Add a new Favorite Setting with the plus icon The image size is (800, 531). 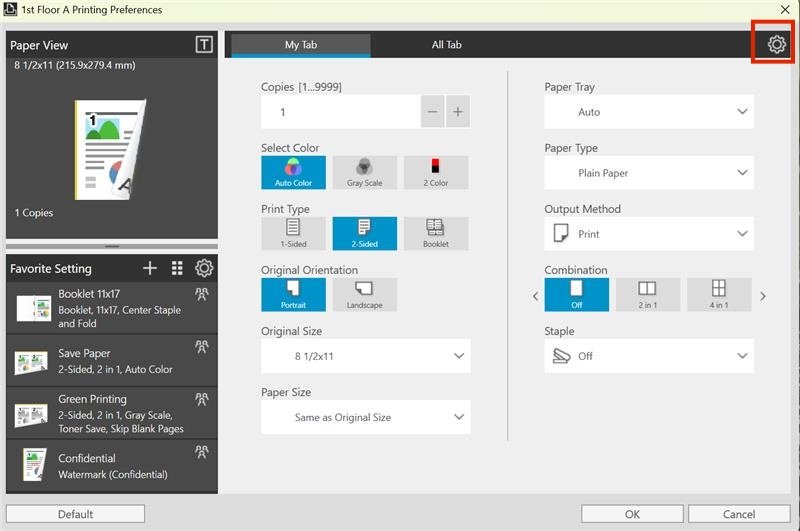150,268
